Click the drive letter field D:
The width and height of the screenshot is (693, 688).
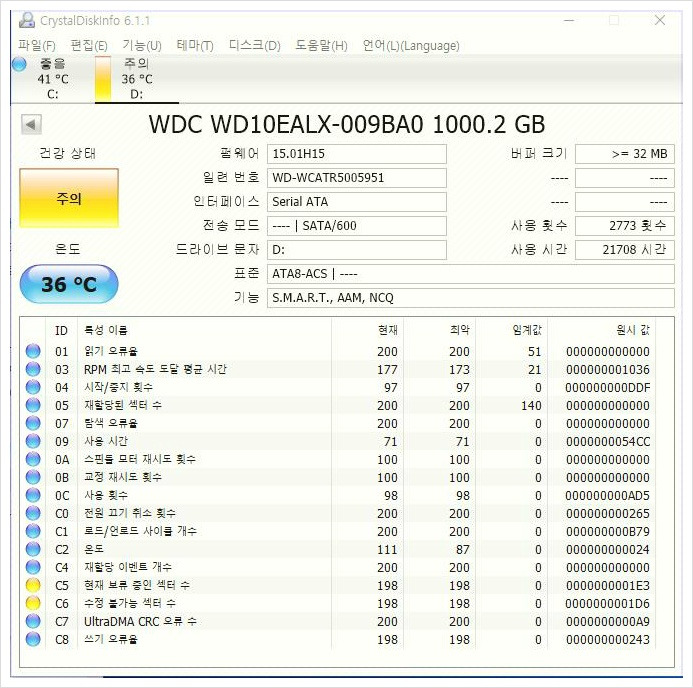357,250
